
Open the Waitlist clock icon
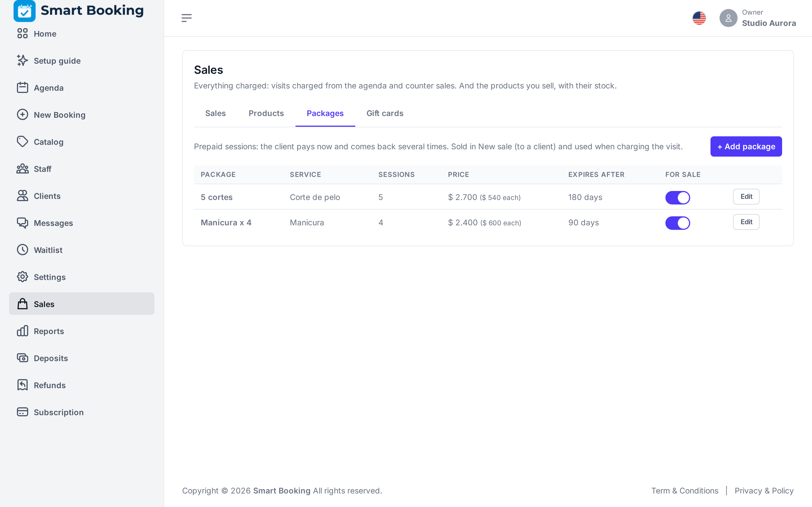coord(23,250)
